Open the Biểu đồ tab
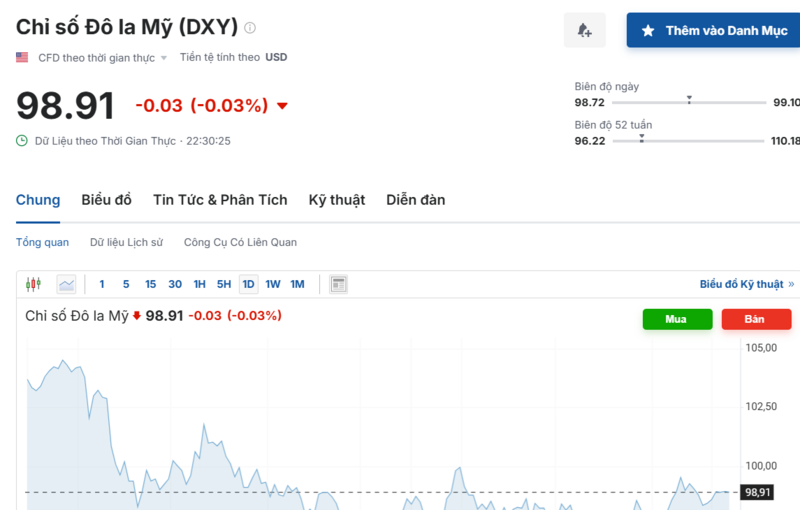 point(106,200)
